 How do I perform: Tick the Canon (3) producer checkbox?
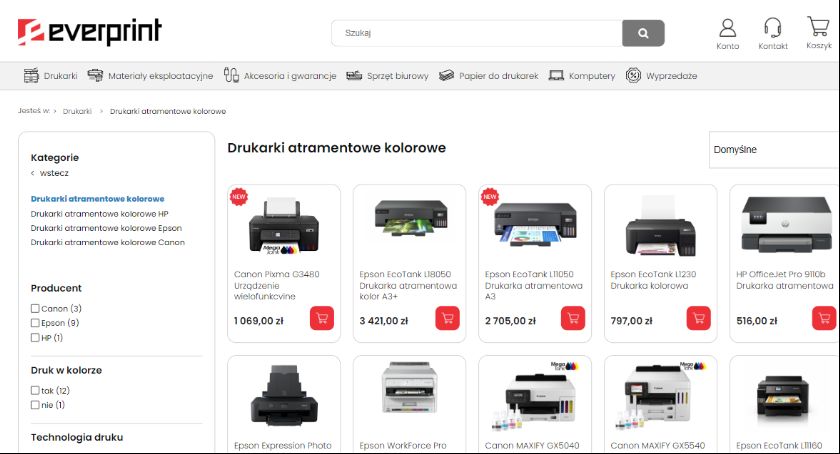click(35, 308)
